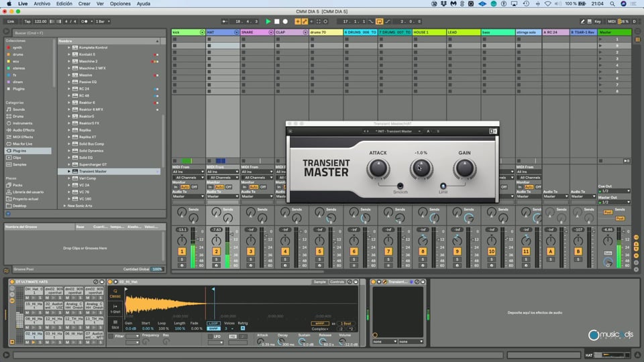Open the Crear menu
Screen dimensions: 644x362
[85, 4]
